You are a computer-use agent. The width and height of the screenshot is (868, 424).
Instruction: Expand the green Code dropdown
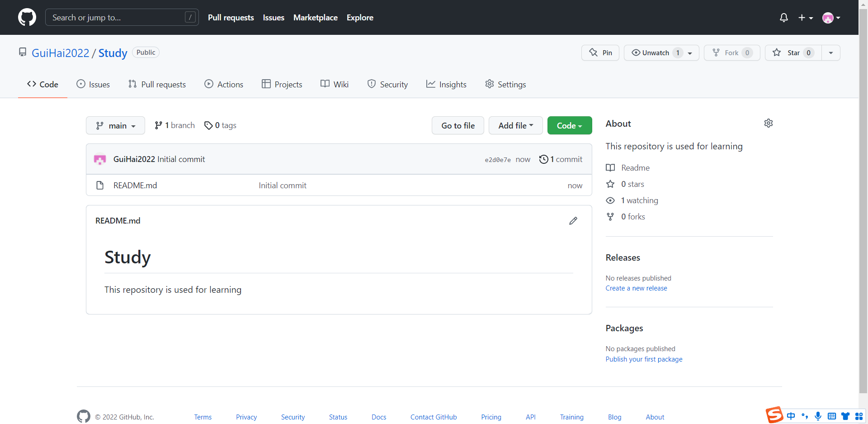[570, 125]
